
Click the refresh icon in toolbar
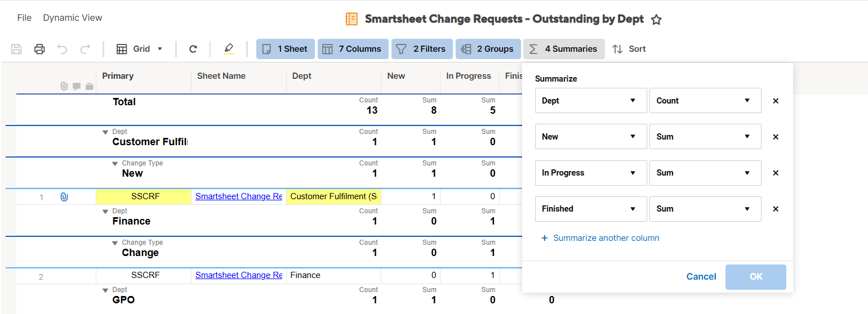(x=193, y=49)
